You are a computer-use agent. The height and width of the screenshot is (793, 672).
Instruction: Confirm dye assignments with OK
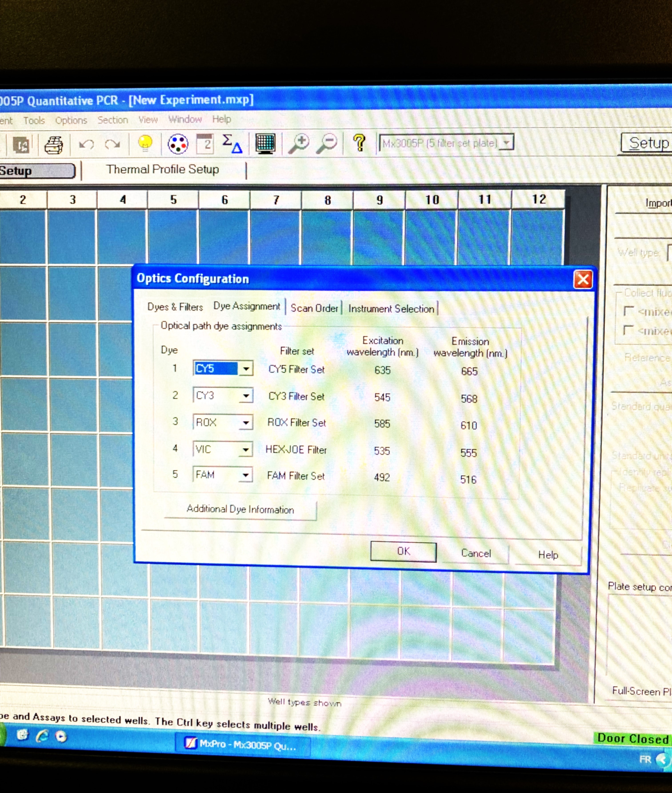click(403, 551)
